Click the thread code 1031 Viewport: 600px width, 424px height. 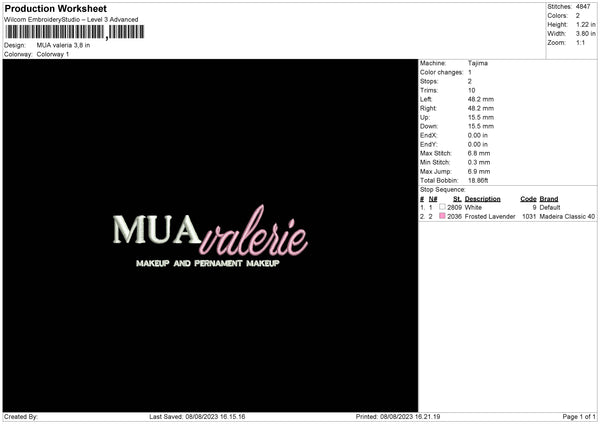pos(529,217)
